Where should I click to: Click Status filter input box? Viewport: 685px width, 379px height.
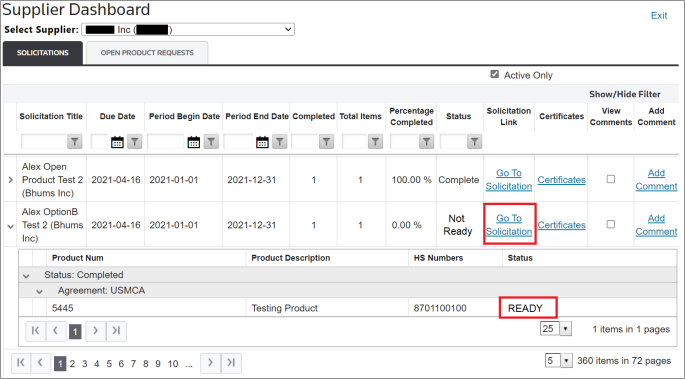[453, 141]
